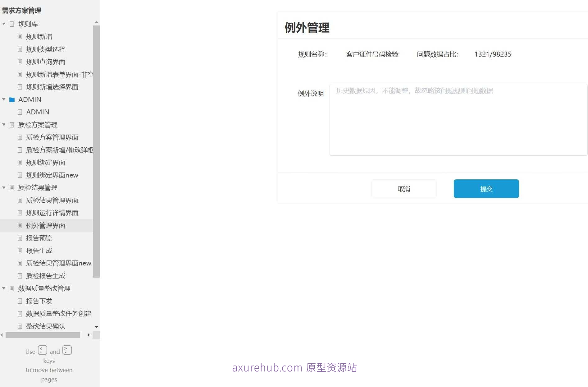
Task: Click page icon beside 报告下发
Action: (20, 301)
